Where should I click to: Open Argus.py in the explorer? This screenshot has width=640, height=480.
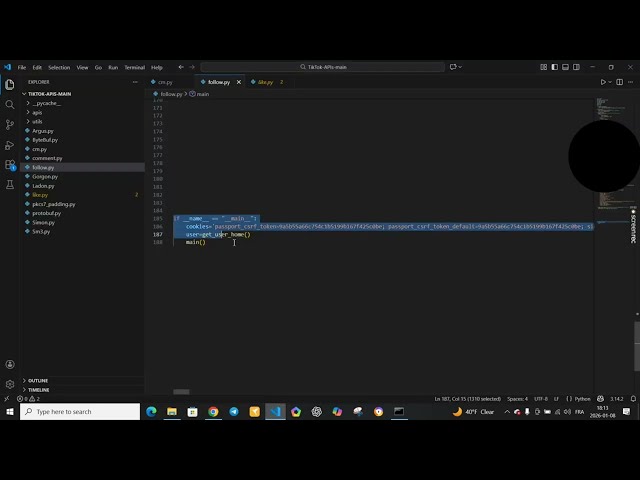[42, 131]
